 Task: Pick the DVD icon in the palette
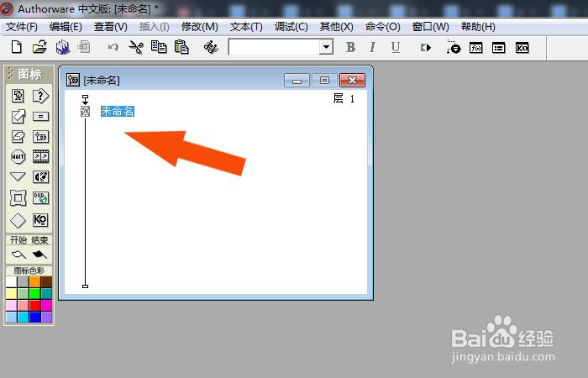coord(40,197)
